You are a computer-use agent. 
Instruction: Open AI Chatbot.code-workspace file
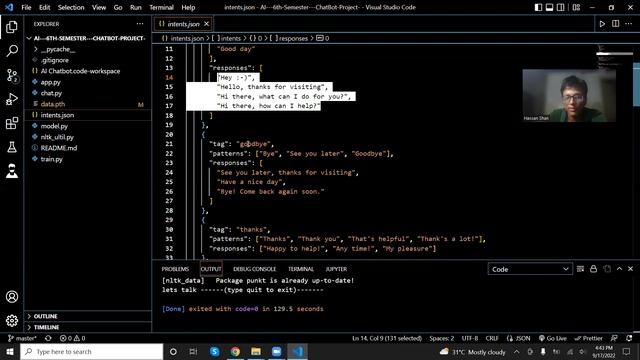point(80,71)
